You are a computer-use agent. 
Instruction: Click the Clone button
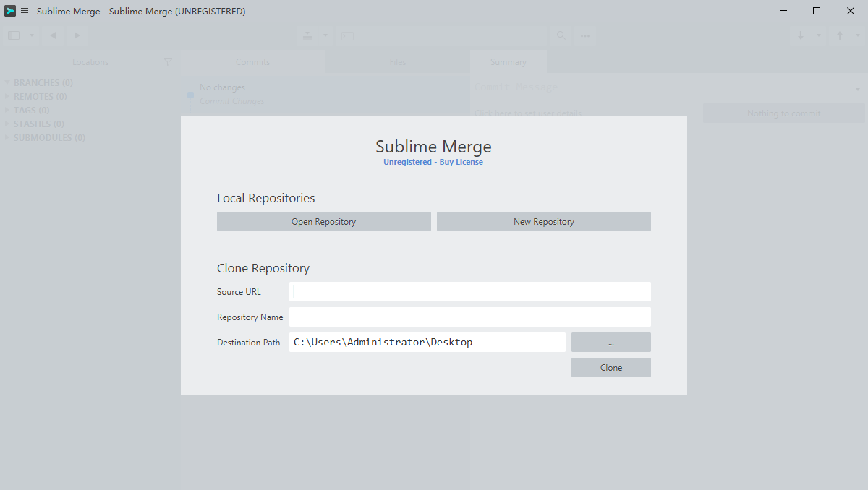[x=611, y=368]
